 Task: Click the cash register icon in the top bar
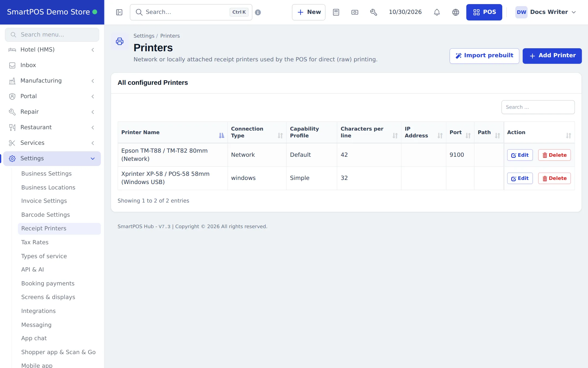pyautogui.click(x=355, y=12)
